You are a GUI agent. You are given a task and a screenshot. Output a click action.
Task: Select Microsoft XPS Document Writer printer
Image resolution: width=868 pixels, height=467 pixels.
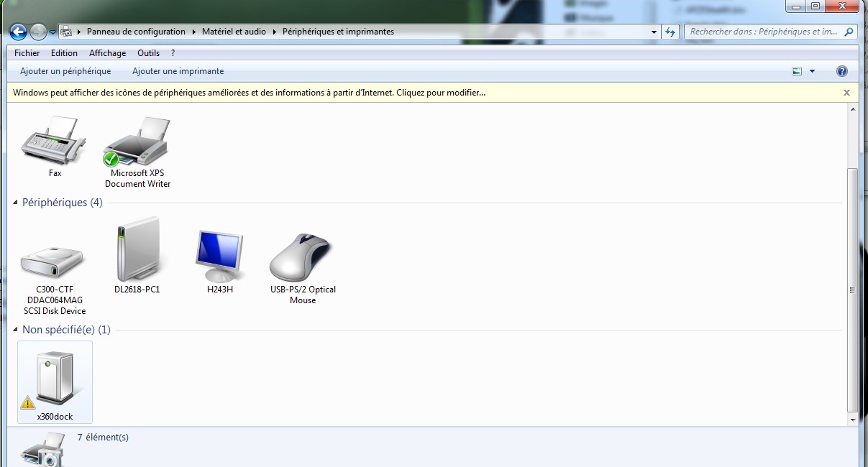coord(137,151)
